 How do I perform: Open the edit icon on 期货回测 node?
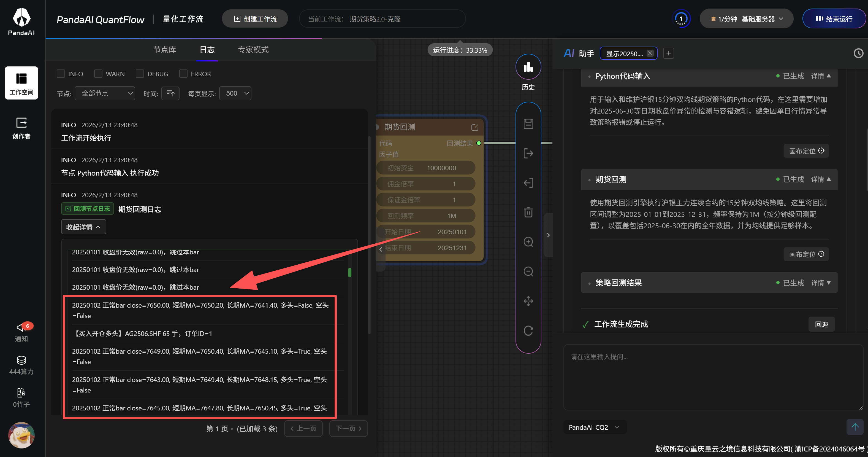[x=474, y=128]
